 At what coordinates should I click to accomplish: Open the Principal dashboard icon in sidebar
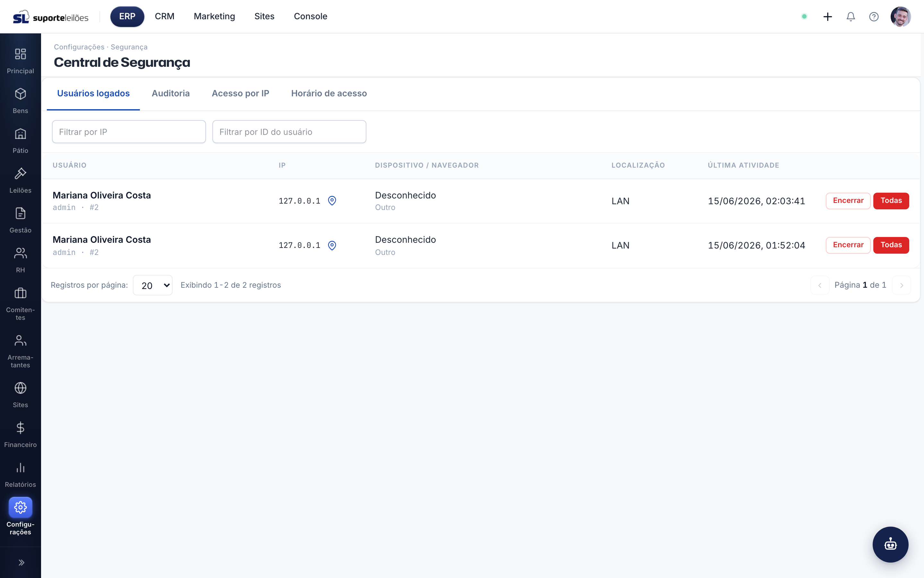20,54
